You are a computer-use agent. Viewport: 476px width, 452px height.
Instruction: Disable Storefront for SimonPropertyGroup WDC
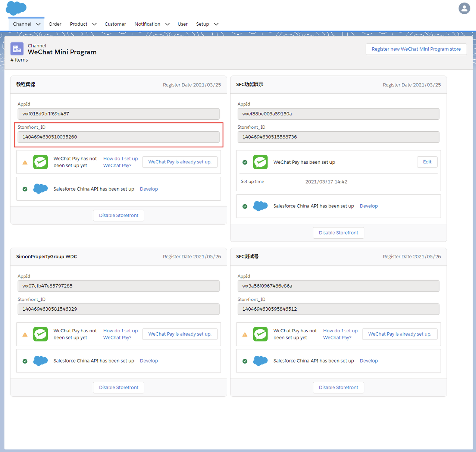[119, 387]
